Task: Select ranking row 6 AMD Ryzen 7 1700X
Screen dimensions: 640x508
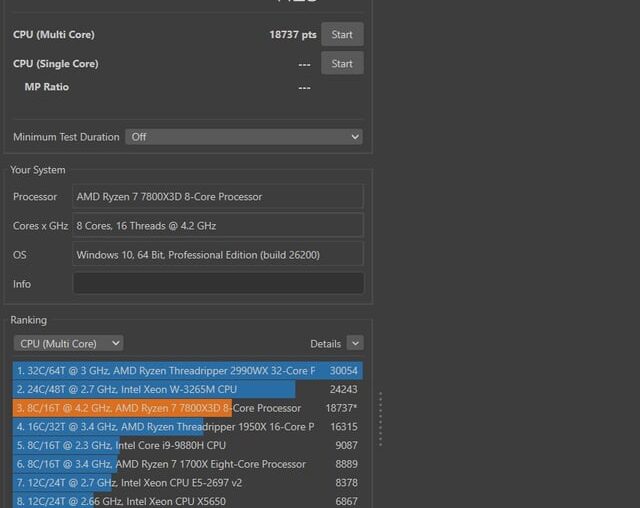Action: pyautogui.click(x=187, y=464)
